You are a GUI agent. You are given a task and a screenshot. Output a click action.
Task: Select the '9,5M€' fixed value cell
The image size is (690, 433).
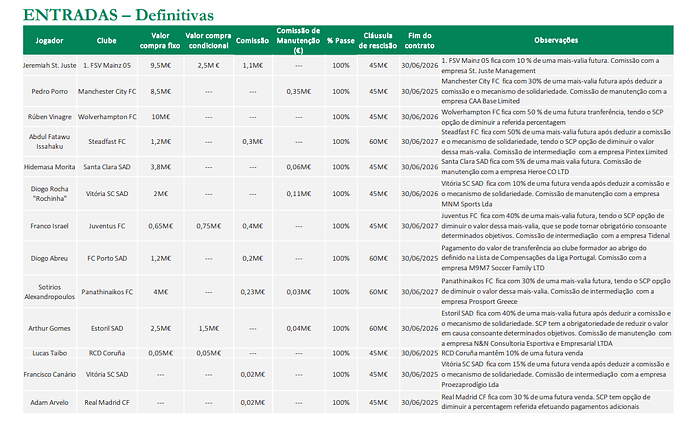tap(160, 66)
